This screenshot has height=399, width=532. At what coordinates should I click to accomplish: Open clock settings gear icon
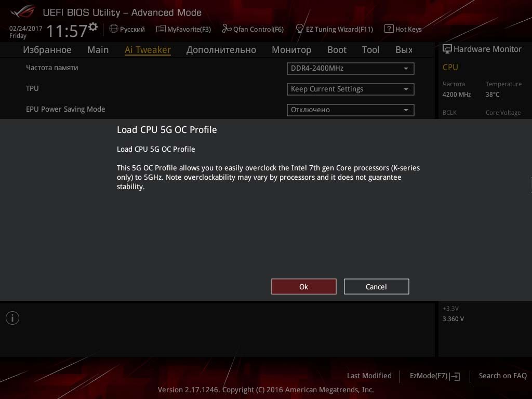93,27
